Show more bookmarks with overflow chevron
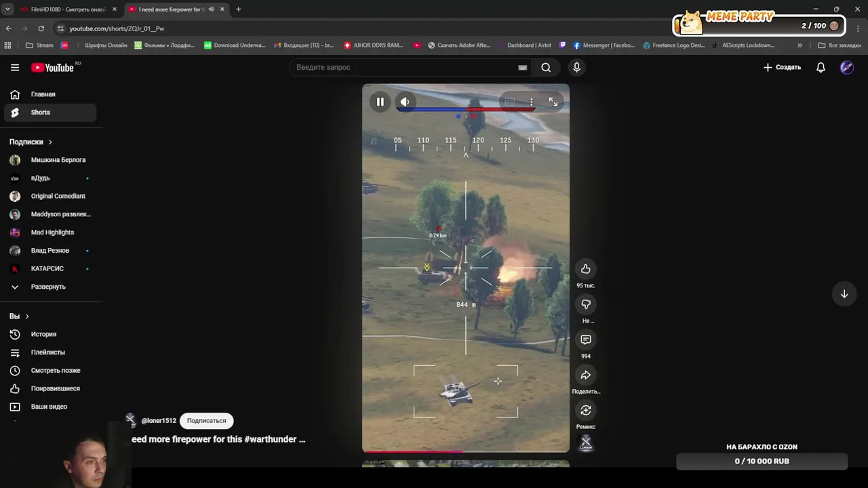The width and height of the screenshot is (868, 488). tap(800, 45)
